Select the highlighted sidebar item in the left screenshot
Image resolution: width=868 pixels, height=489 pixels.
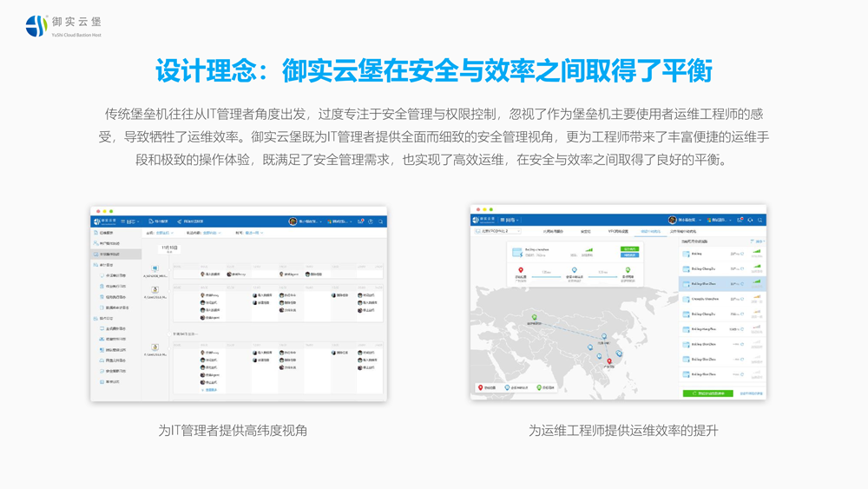(x=116, y=254)
